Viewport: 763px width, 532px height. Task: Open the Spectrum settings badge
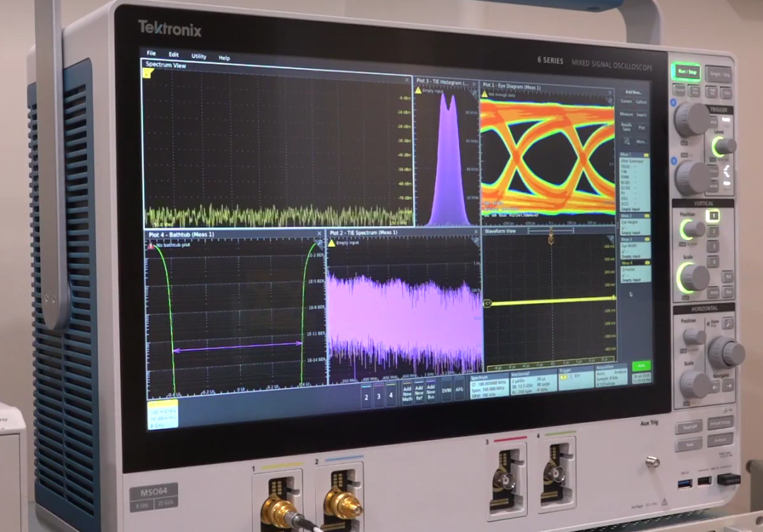click(x=489, y=387)
